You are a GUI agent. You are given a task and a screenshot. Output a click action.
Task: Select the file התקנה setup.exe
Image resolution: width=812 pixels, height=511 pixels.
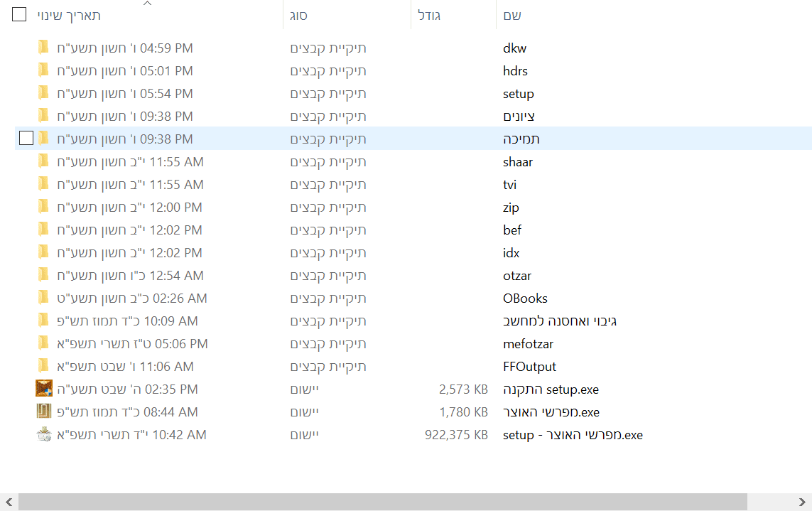point(551,389)
